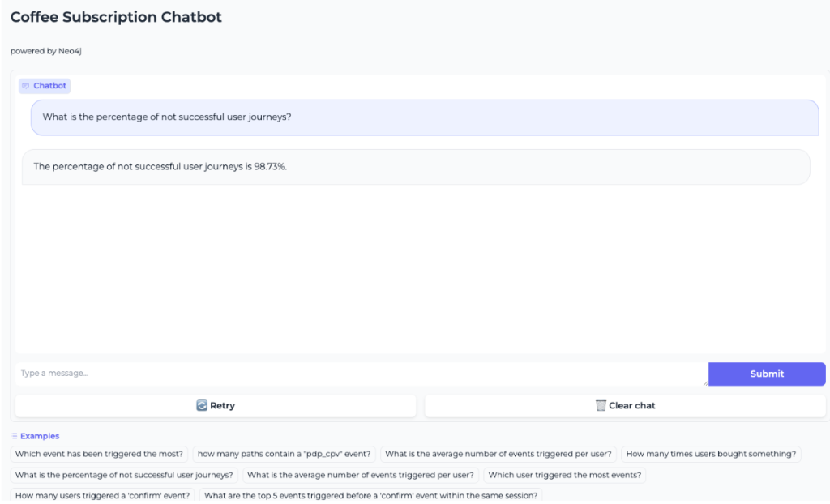The height and width of the screenshot is (504, 830).
Task: Choose the second average events per user example
Action: click(x=361, y=475)
